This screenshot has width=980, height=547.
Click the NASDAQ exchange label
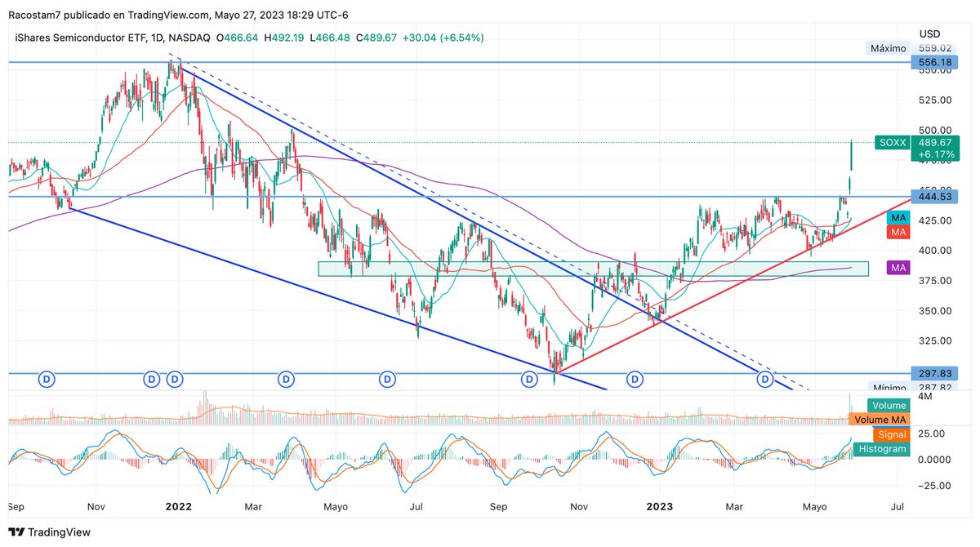tap(189, 38)
